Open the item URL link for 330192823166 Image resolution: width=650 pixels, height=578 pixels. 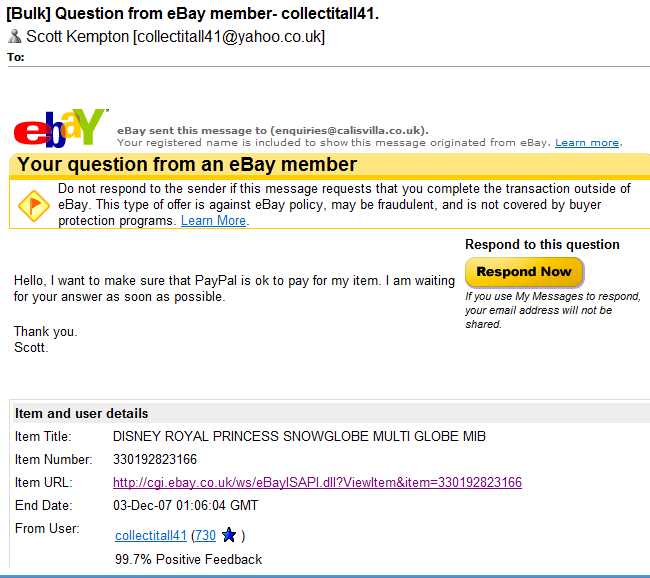coord(317,482)
